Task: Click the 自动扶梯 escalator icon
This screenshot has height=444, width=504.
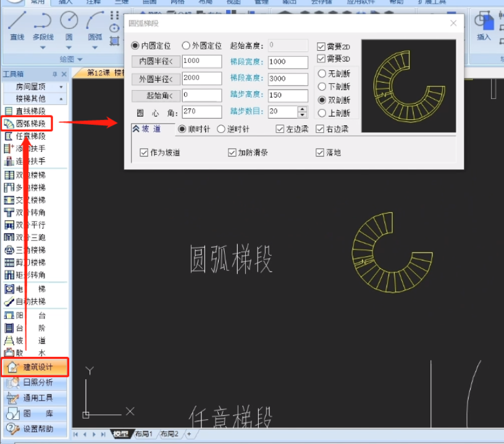Action: [9, 302]
